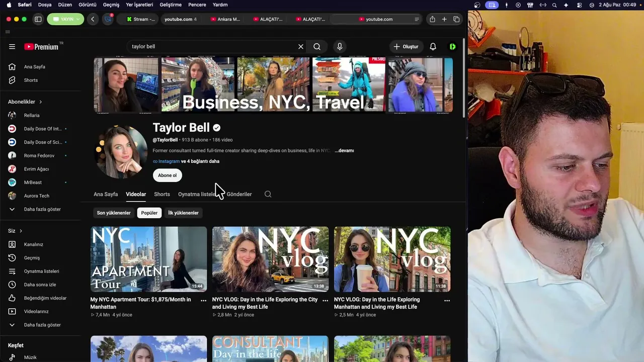The width and height of the screenshot is (644, 362).
Task: Expand the Abonelikler section chevron
Action: click(x=41, y=102)
